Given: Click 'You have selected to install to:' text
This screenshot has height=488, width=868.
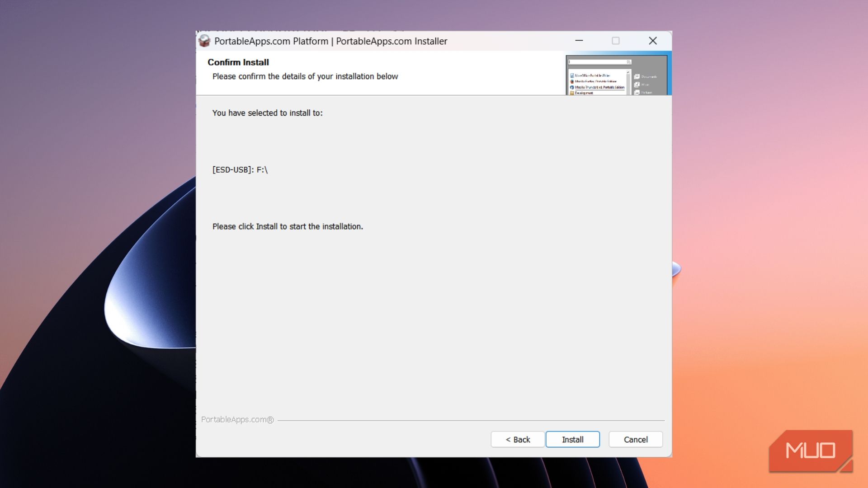Looking at the screenshot, I should [268, 113].
